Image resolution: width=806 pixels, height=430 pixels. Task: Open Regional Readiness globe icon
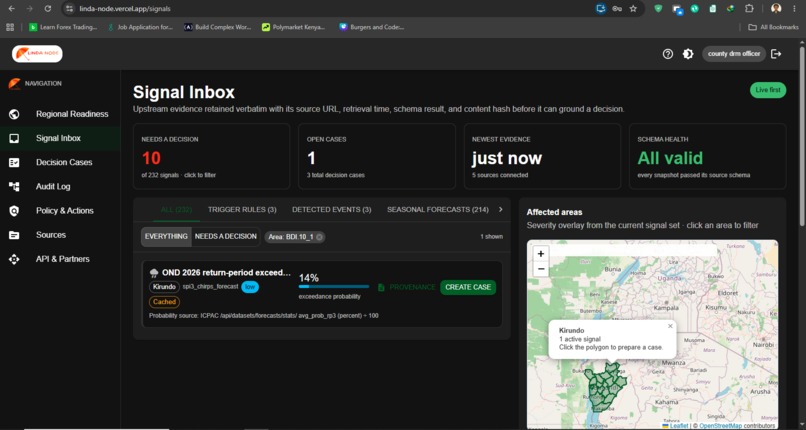14,114
